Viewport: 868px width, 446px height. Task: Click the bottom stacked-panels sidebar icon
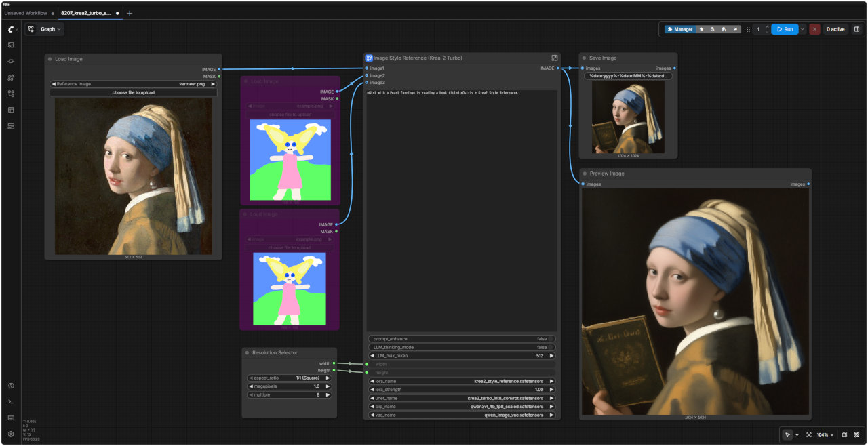[x=11, y=126]
